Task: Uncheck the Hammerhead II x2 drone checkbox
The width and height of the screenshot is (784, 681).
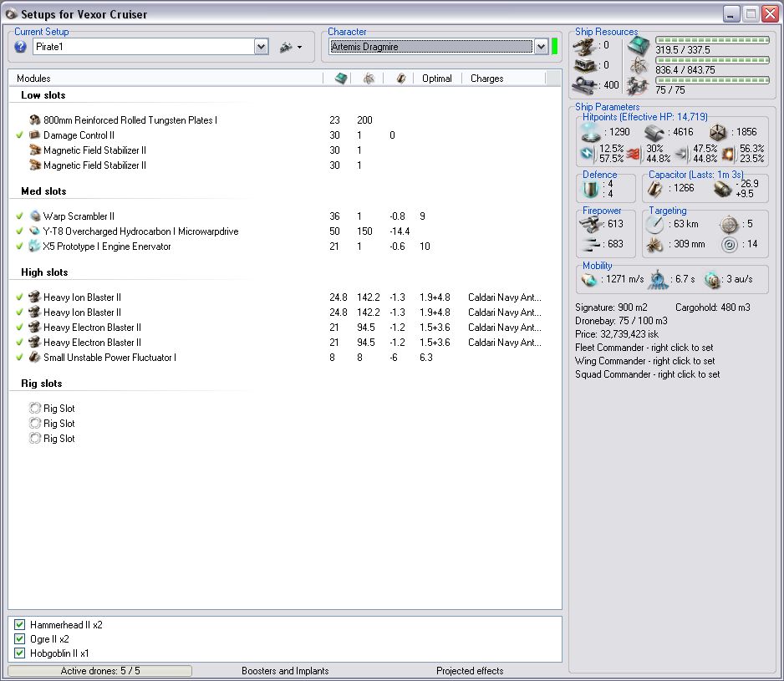Action: 20,625
